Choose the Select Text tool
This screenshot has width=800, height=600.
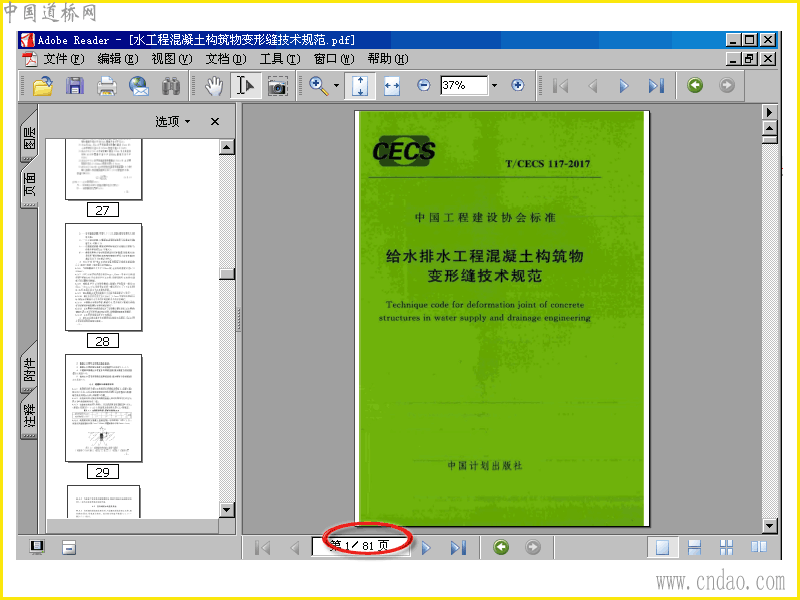(245, 85)
